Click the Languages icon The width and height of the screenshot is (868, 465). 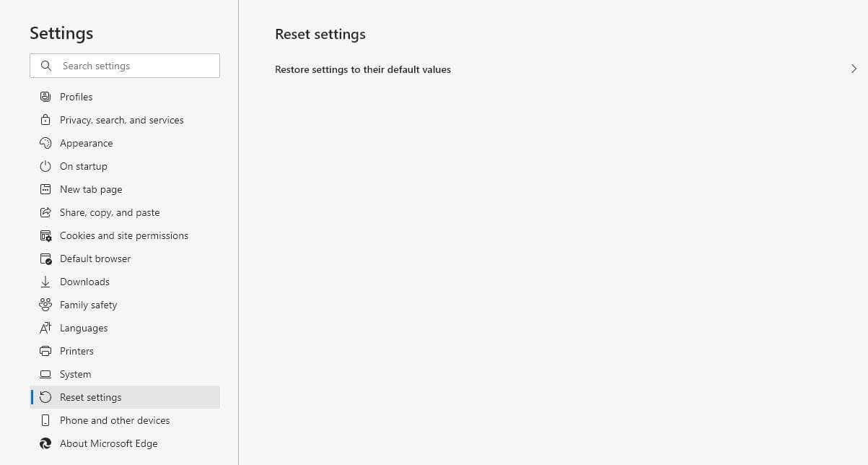tap(45, 328)
